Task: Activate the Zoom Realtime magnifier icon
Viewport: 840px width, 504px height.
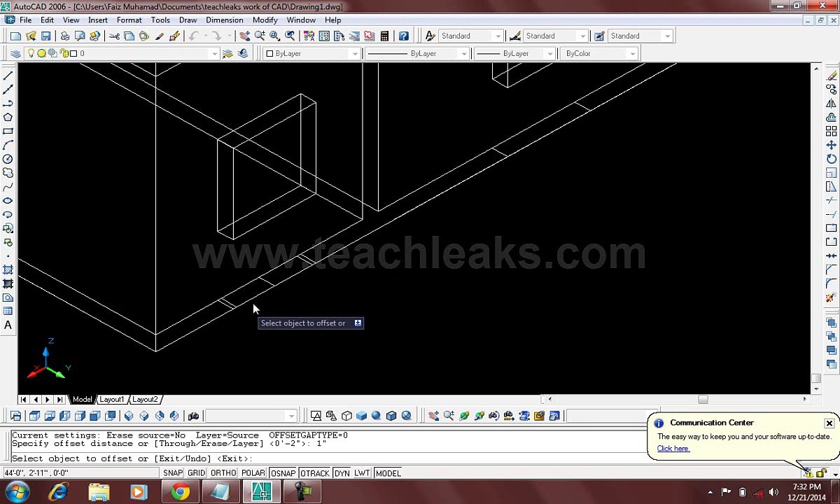Action: pyautogui.click(x=260, y=36)
